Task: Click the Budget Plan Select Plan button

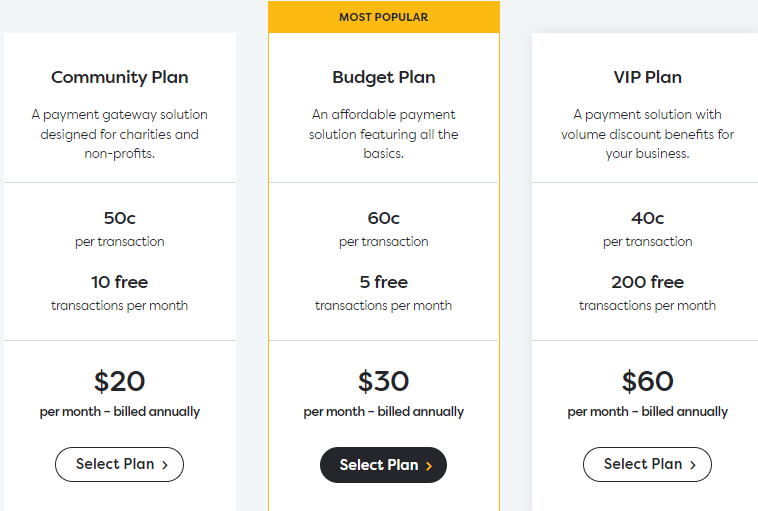Action: (383, 465)
